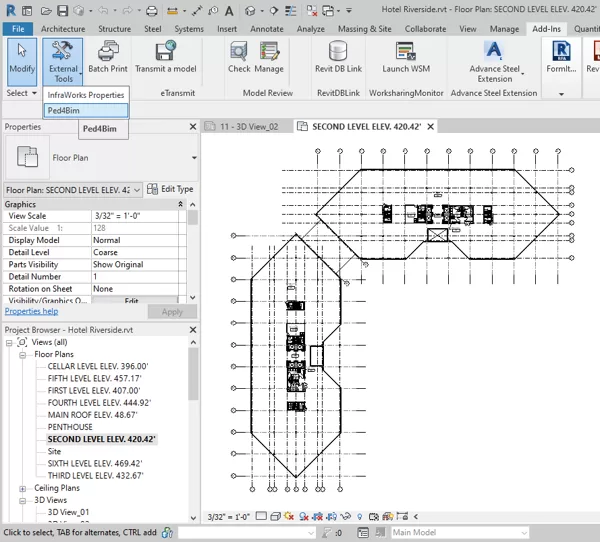Expand the Ceiling Plans tree node
The width and height of the screenshot is (600, 542).
click(23, 489)
